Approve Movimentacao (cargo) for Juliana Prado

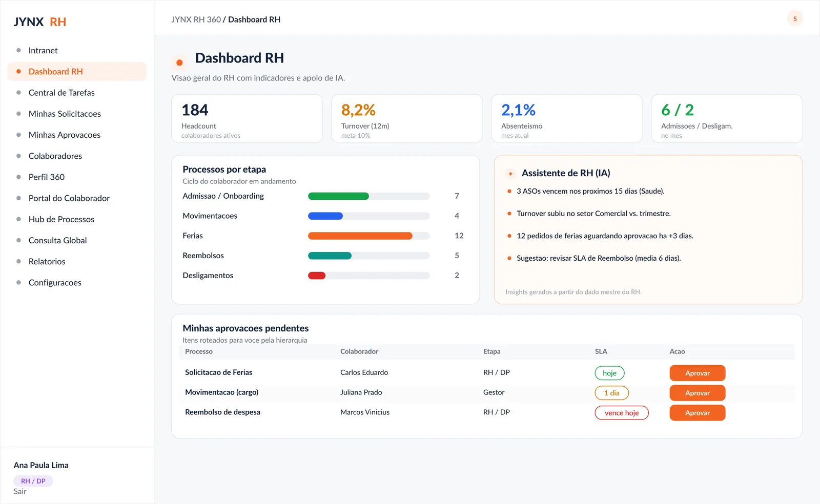[x=697, y=393]
